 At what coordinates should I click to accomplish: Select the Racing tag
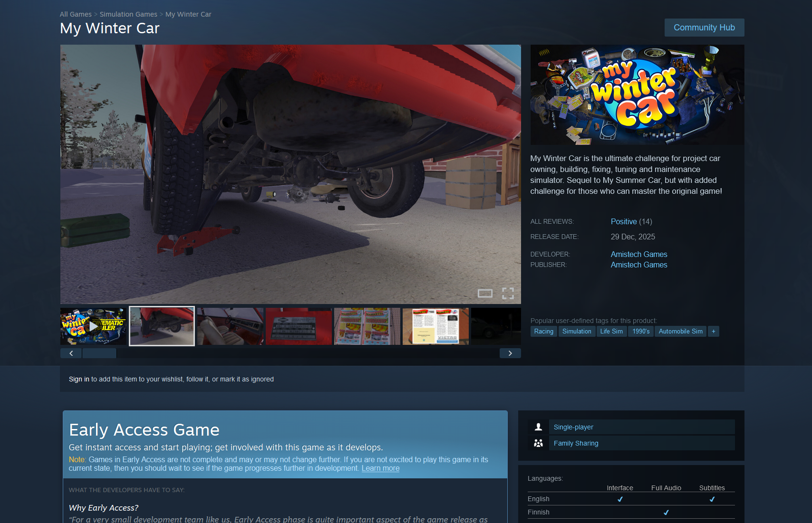(544, 332)
